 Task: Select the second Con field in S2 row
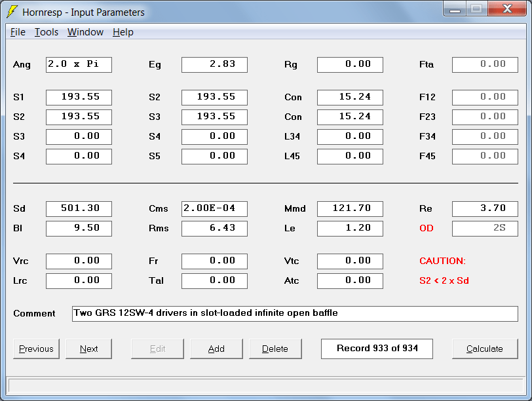point(350,117)
